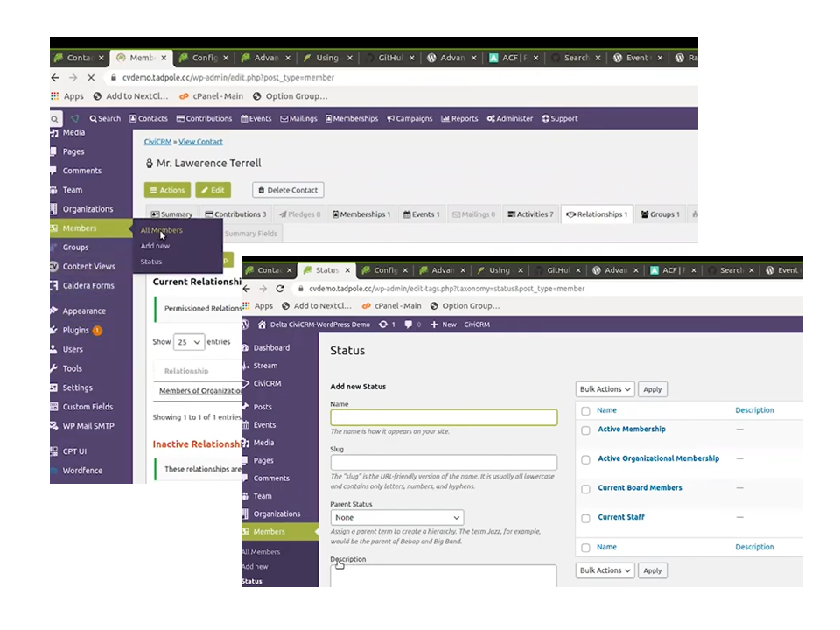
Task: Click back arrow in the Status browser window
Action: coord(247,289)
